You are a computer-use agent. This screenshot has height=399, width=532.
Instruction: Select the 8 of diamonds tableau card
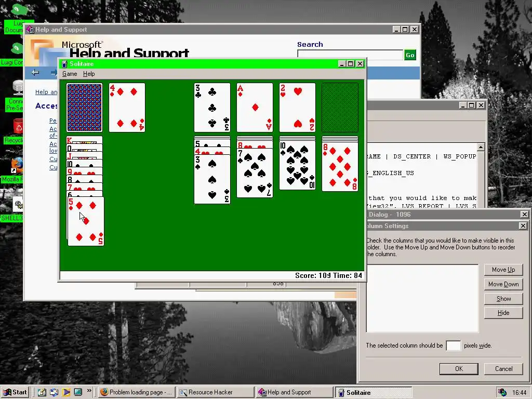click(x=340, y=167)
